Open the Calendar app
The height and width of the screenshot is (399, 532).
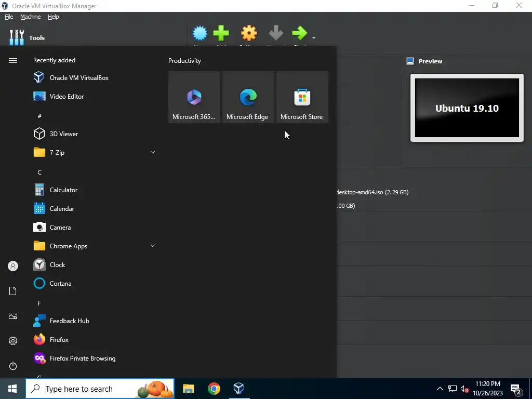click(95, 209)
